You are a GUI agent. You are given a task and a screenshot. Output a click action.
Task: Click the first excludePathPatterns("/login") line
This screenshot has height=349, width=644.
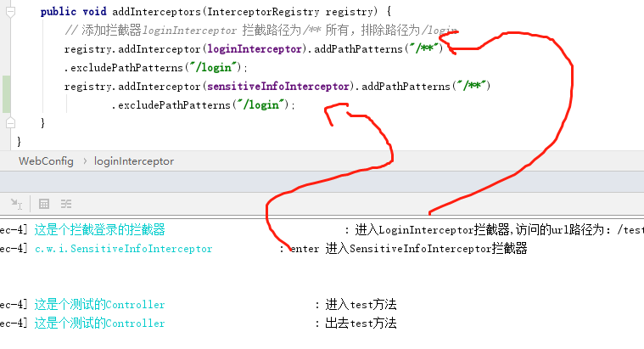click(x=156, y=68)
